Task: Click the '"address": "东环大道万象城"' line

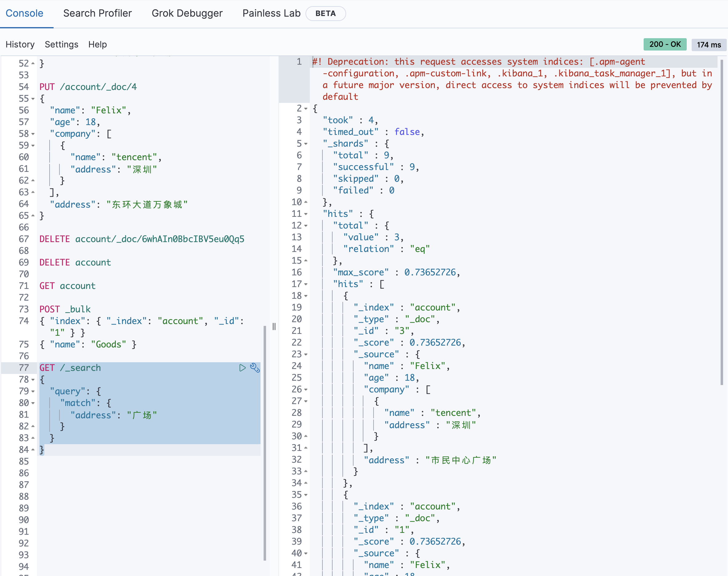Action: pyautogui.click(x=119, y=204)
